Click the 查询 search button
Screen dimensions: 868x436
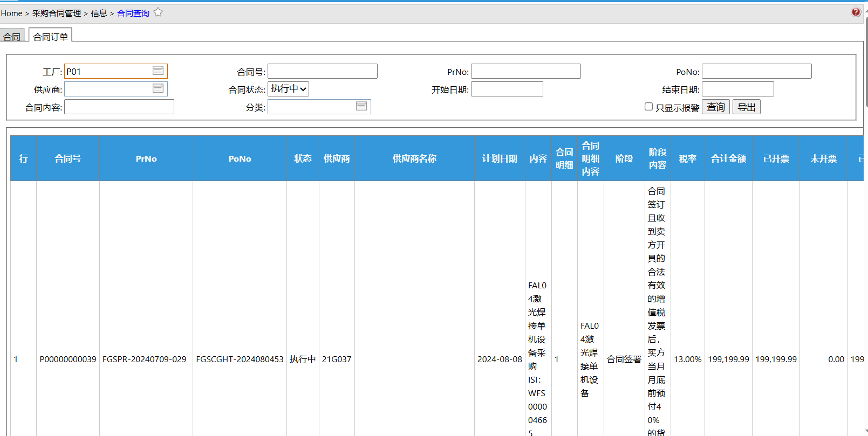tap(716, 107)
